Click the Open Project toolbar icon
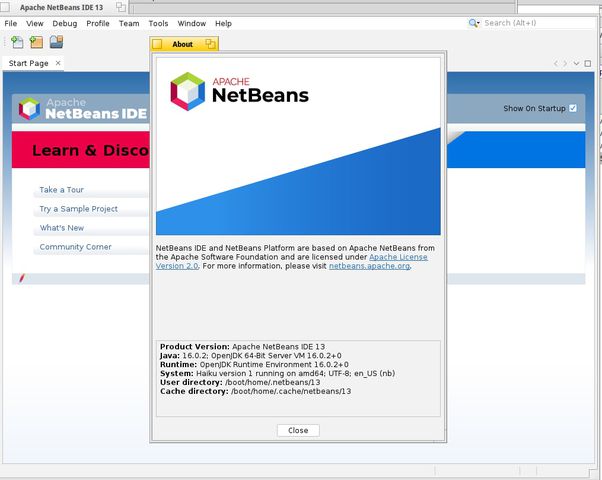This screenshot has width=602, height=480. pos(56,42)
